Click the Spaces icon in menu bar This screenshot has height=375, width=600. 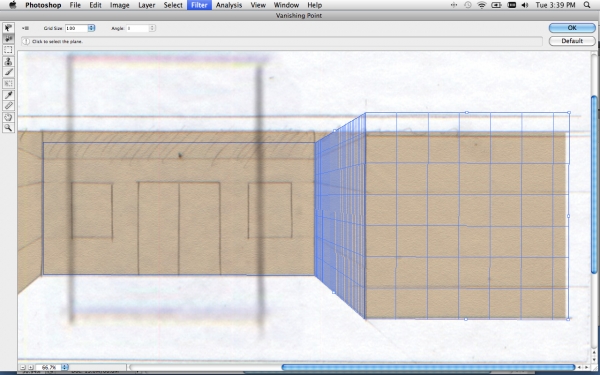pos(454,5)
